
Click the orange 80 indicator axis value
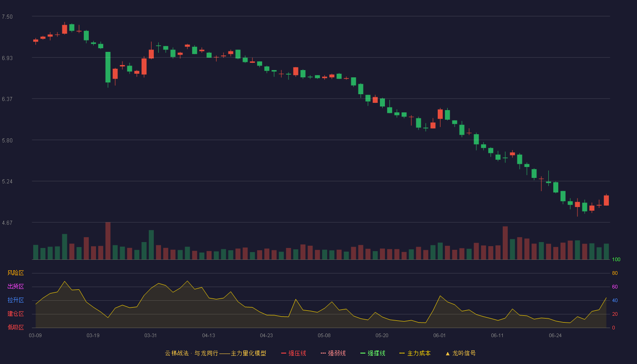(615, 273)
